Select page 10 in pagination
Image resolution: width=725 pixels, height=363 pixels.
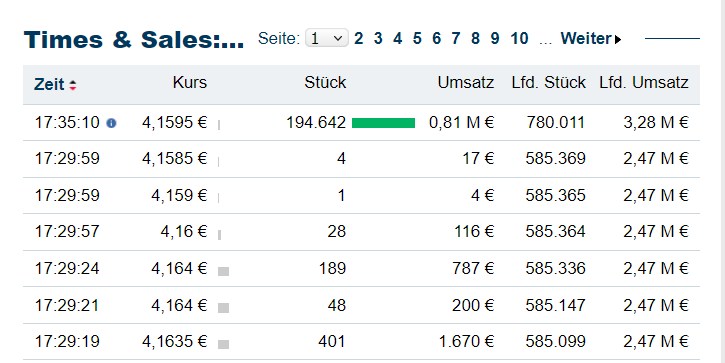[x=519, y=38]
